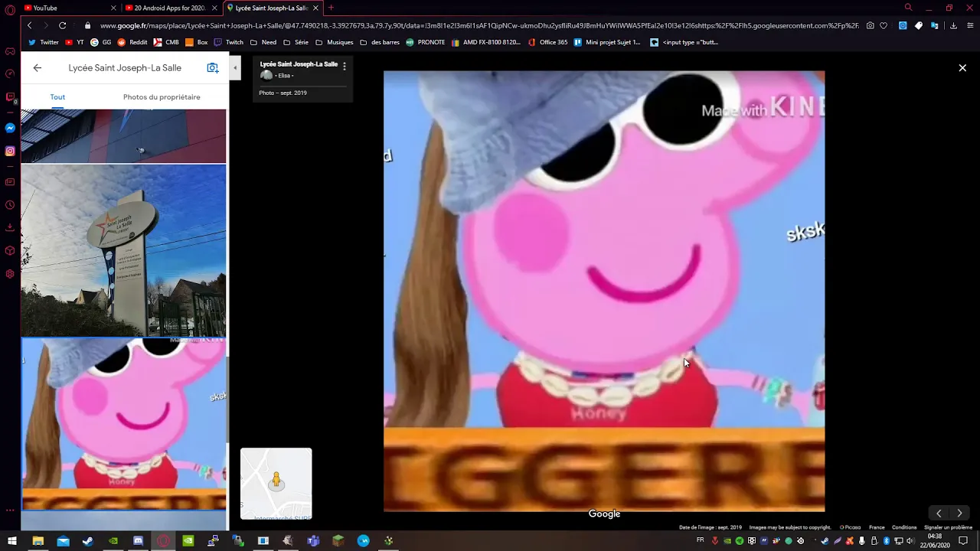Open the PRONOTE bookmark
980x551 pixels.
click(425, 42)
